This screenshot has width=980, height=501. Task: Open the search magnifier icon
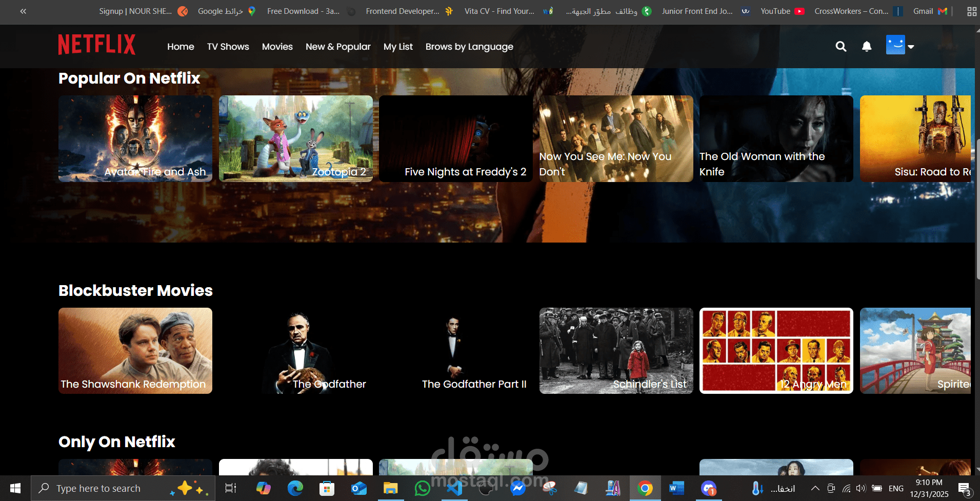(x=841, y=47)
